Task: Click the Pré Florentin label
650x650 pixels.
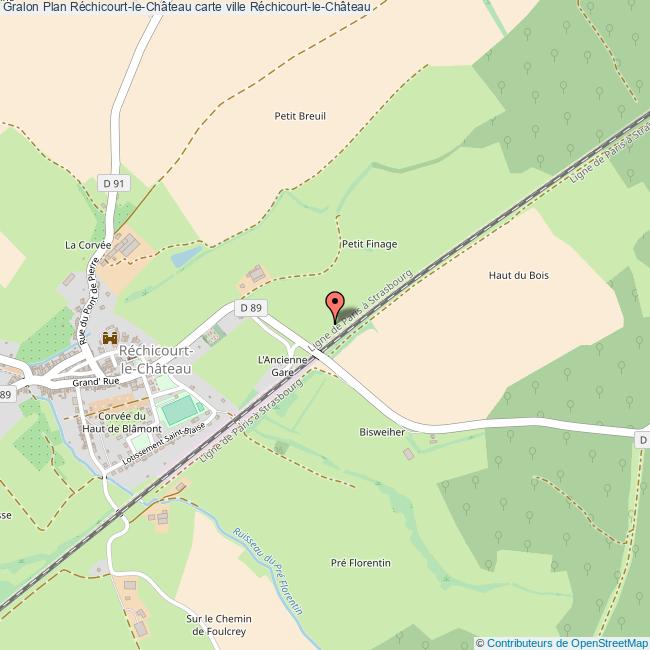Action: pos(361,563)
